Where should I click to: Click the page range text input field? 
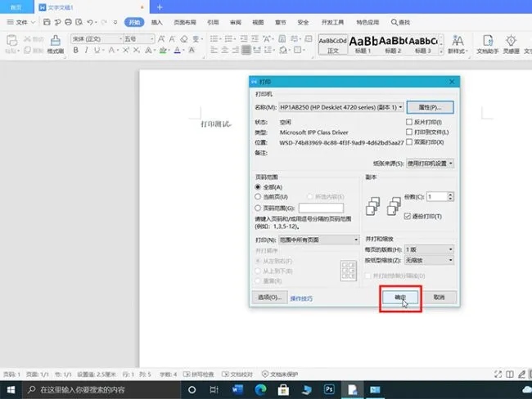(x=321, y=208)
